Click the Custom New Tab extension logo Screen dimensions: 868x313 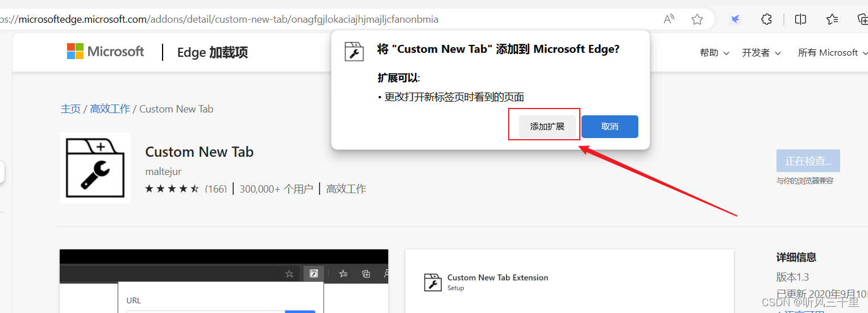click(x=95, y=168)
